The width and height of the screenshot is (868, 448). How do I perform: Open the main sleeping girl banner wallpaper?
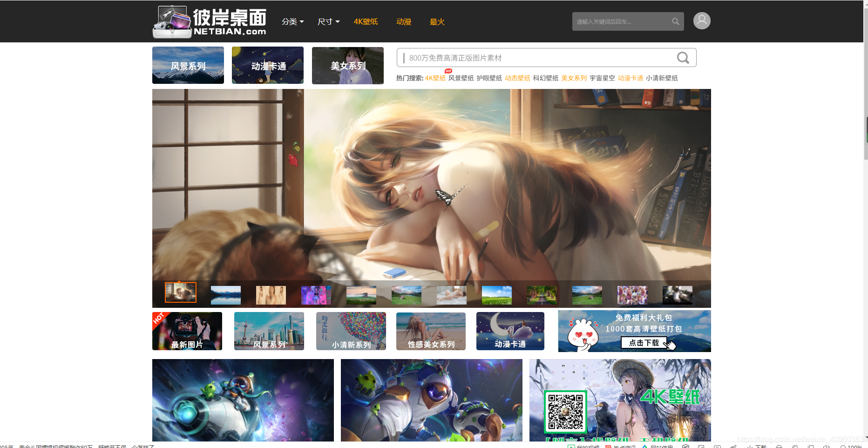(432, 184)
